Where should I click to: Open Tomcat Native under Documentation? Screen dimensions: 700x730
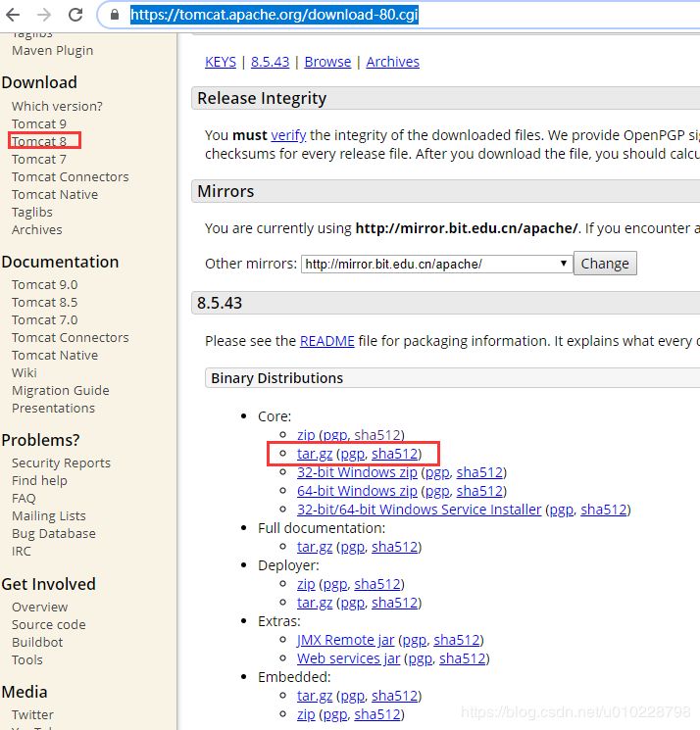pyautogui.click(x=55, y=356)
